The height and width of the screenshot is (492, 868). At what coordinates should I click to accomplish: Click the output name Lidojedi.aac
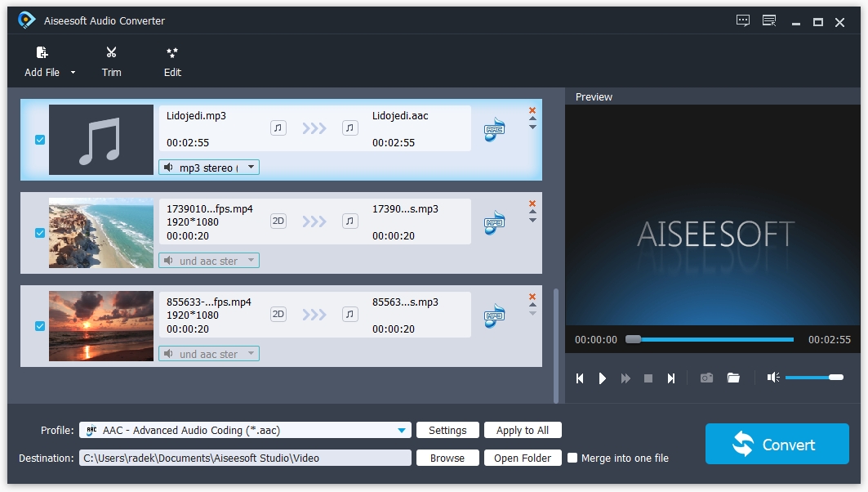400,116
